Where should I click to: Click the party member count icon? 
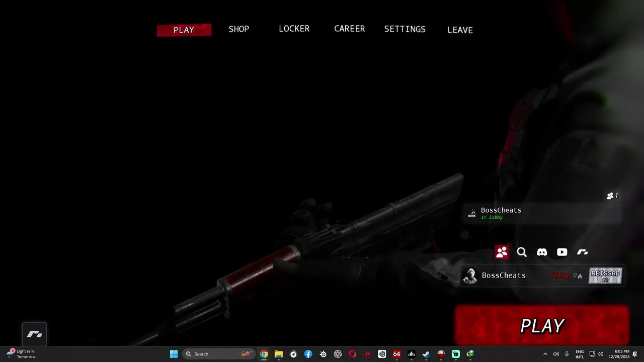(x=612, y=196)
